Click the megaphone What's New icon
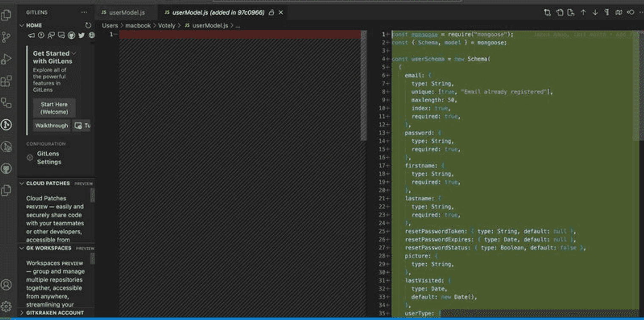The height and width of the screenshot is (320, 644). (x=31, y=36)
